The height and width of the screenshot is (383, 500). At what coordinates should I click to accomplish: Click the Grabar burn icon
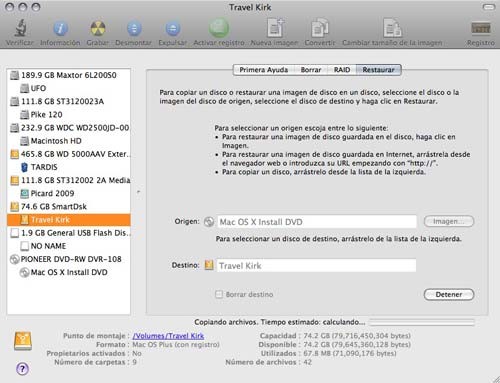98,29
